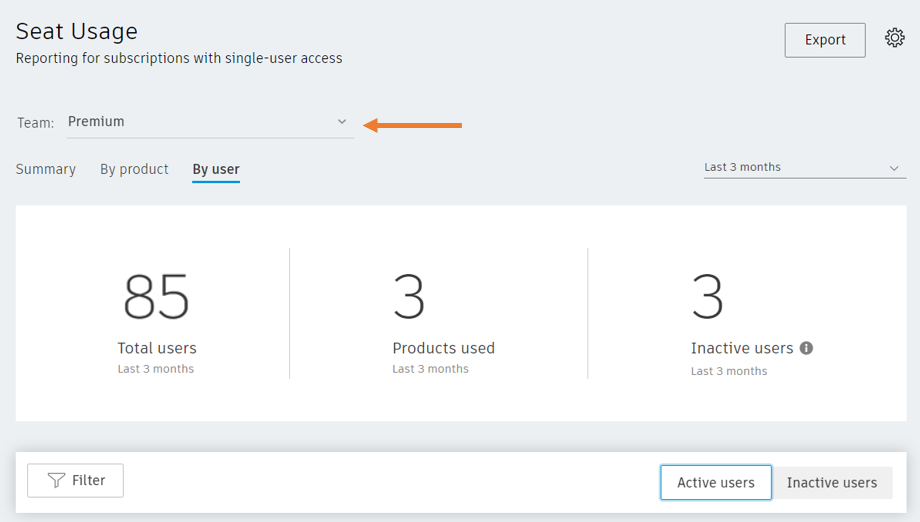The width and height of the screenshot is (920, 522).
Task: Expand the Team dropdown chevron
Action: 341,121
